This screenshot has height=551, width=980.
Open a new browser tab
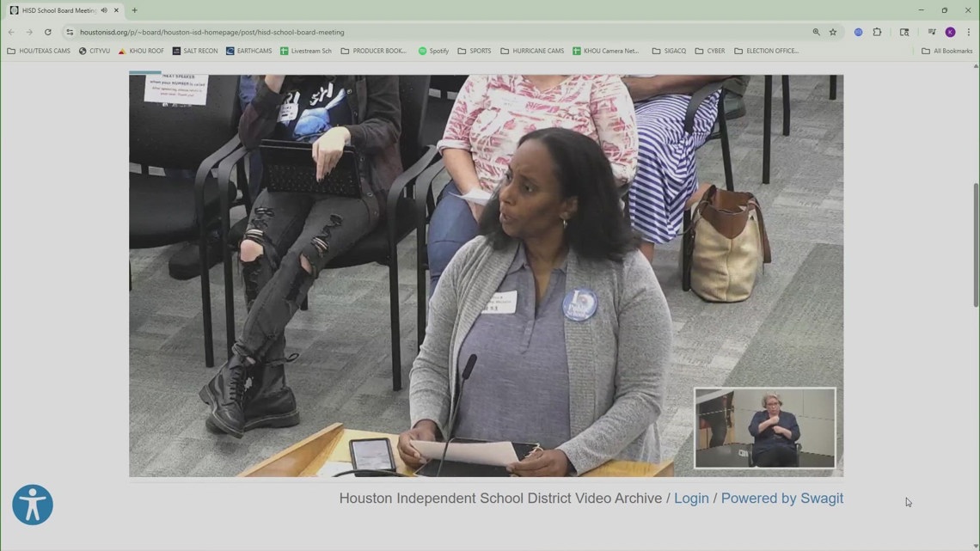[x=133, y=10]
